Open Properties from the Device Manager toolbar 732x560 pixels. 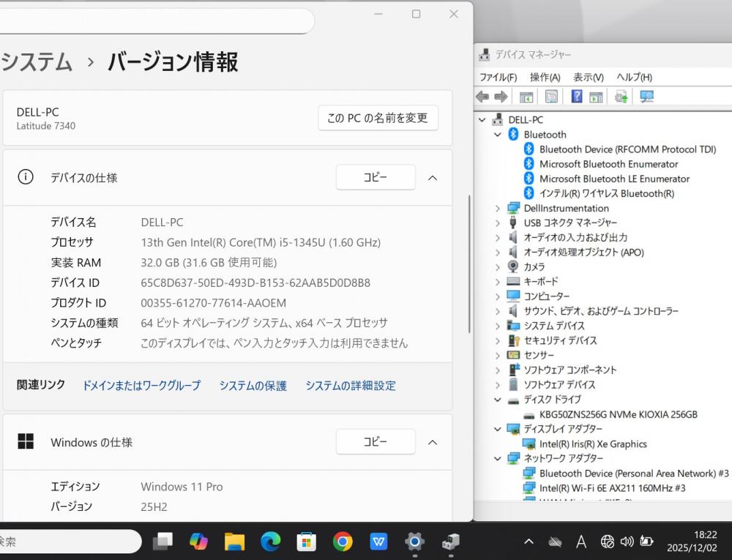pyautogui.click(x=551, y=97)
